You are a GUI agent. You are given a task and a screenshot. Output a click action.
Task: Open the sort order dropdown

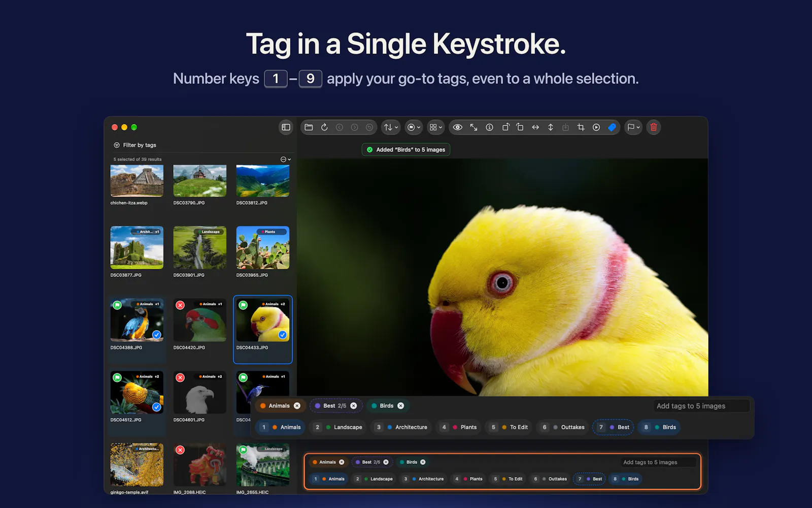(391, 128)
